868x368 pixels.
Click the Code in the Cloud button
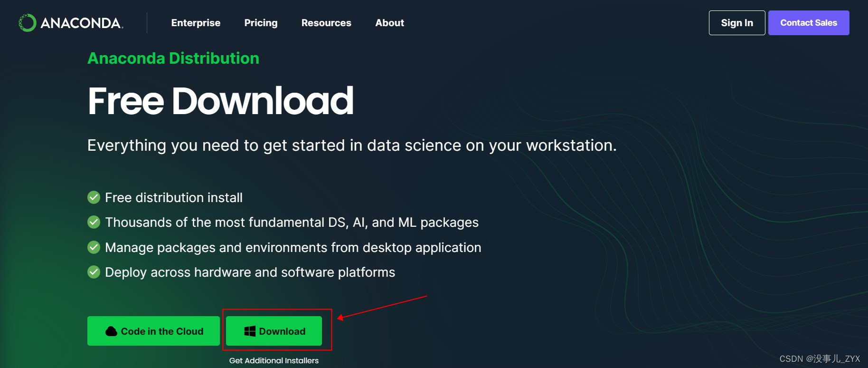(x=153, y=331)
